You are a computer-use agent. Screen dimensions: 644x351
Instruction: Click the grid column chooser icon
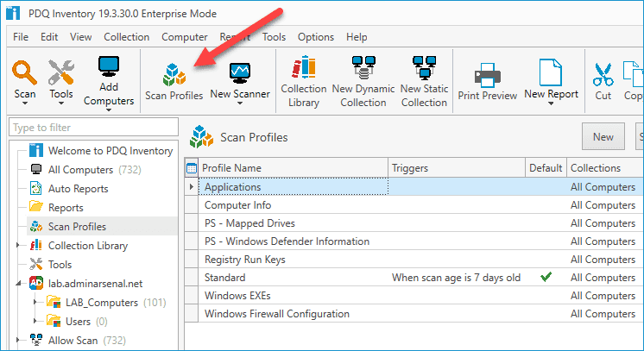click(x=192, y=168)
